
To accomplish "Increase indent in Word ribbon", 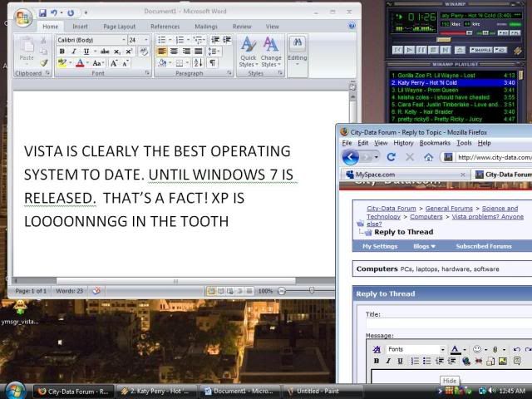I will [x=227, y=40].
